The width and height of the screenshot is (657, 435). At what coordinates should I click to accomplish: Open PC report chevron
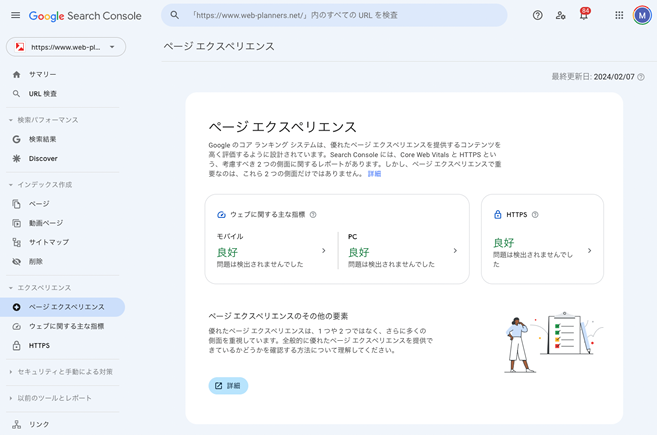click(455, 251)
